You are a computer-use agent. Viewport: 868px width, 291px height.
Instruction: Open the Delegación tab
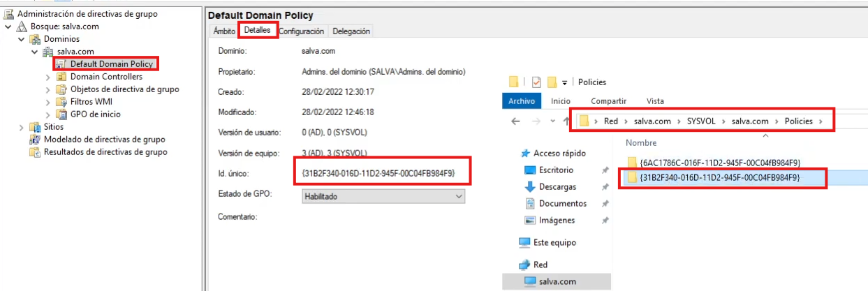click(x=351, y=31)
